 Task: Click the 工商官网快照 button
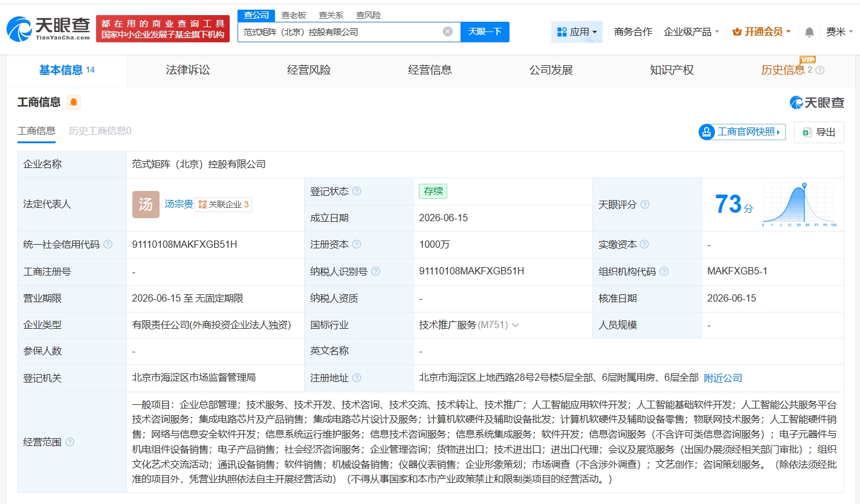742,132
